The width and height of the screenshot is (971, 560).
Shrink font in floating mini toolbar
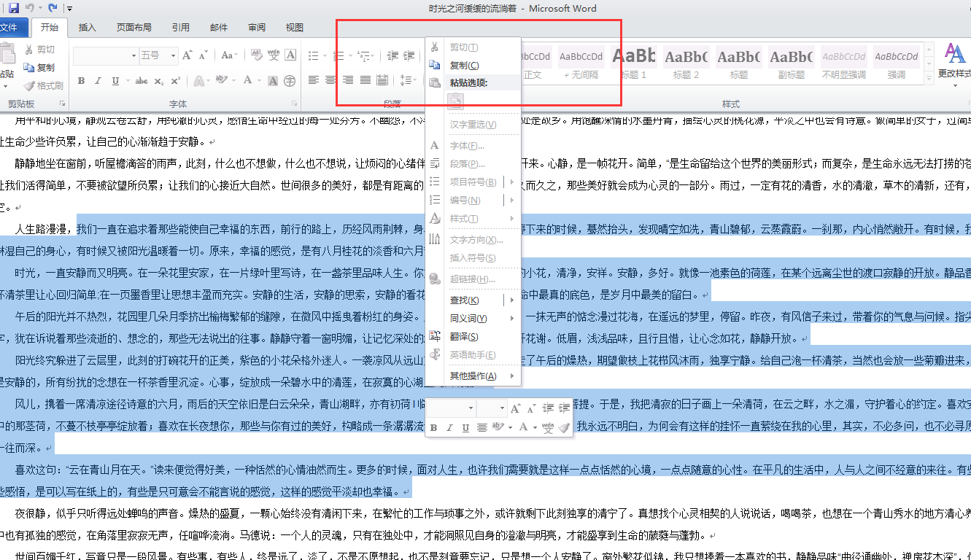530,408
